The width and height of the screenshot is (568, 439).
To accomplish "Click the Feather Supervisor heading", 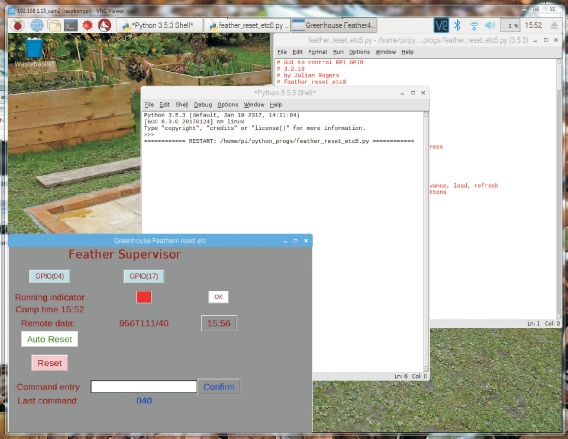I will [124, 254].
